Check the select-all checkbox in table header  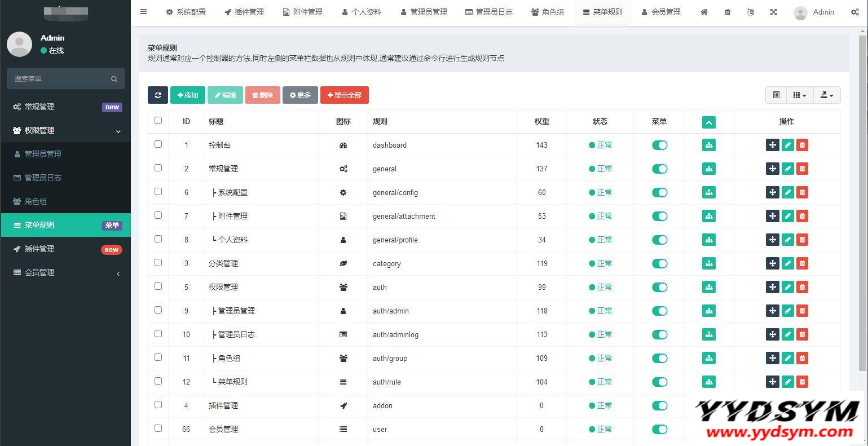pos(158,121)
